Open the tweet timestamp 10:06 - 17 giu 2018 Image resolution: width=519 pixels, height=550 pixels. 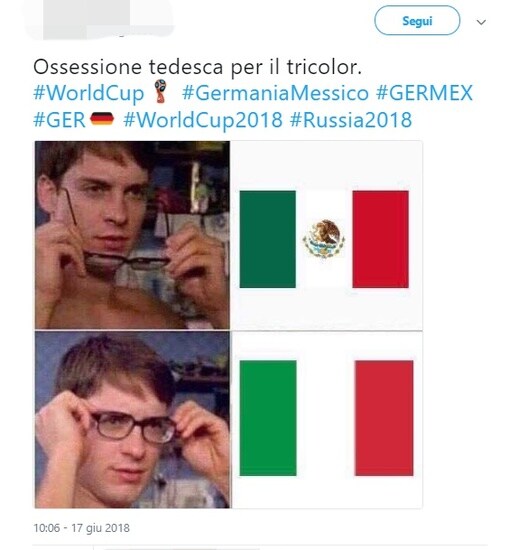click(81, 528)
